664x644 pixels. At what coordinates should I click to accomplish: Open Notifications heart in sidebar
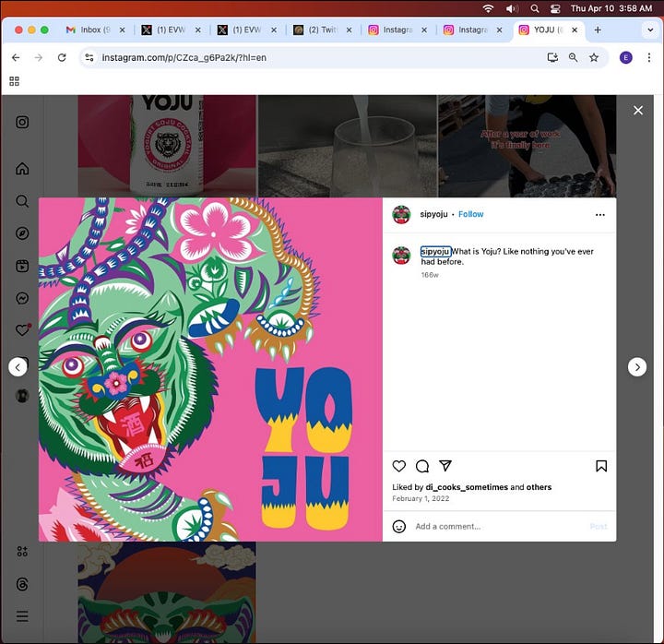click(x=22, y=330)
